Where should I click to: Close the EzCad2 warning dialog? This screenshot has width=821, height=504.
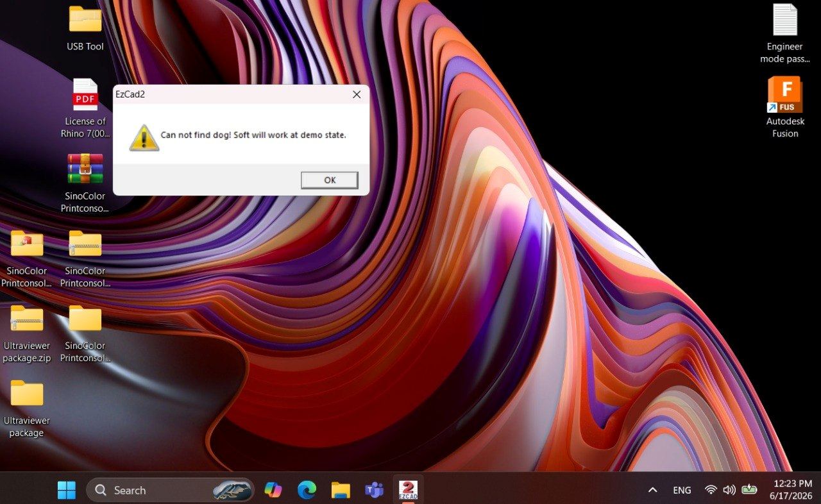coord(357,94)
